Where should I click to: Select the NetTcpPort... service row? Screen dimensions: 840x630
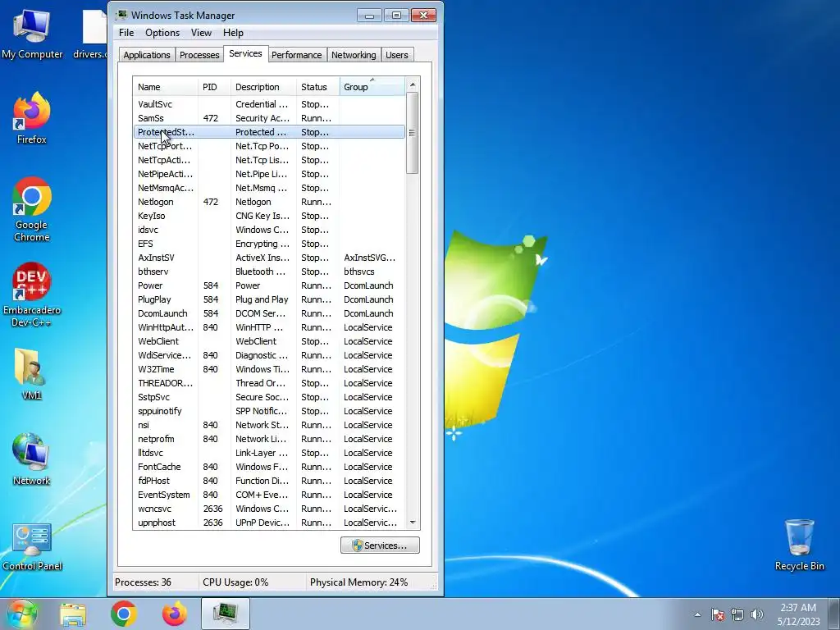pos(269,146)
